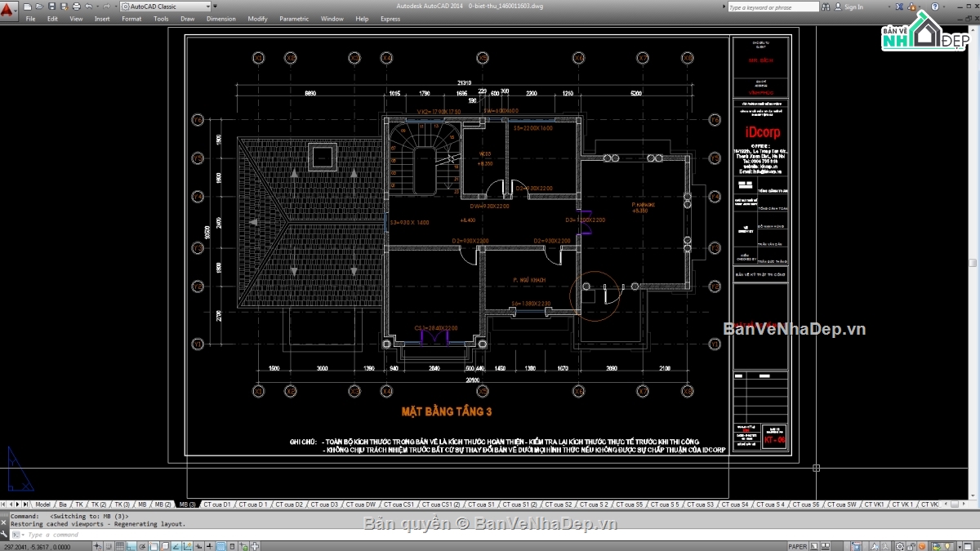
Task: Click the binoculars search icon
Action: (826, 7)
